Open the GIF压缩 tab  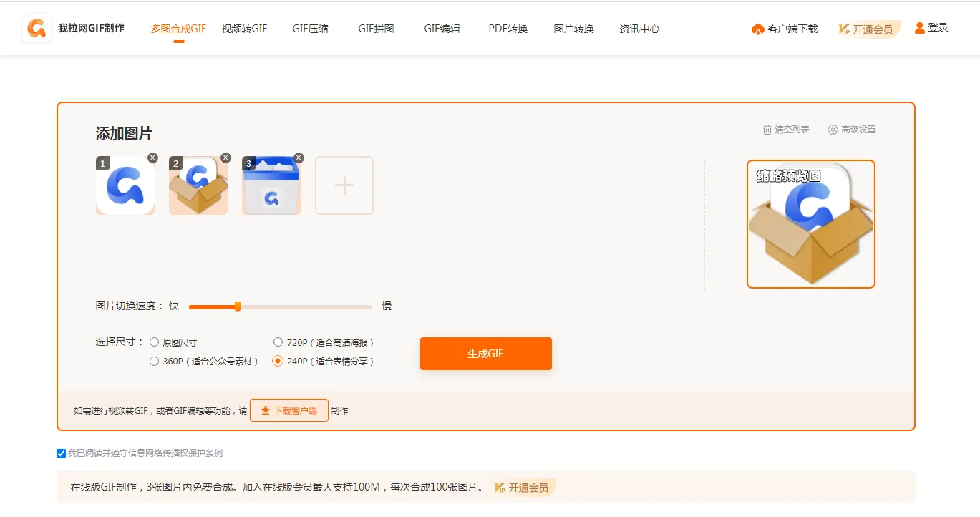(311, 29)
